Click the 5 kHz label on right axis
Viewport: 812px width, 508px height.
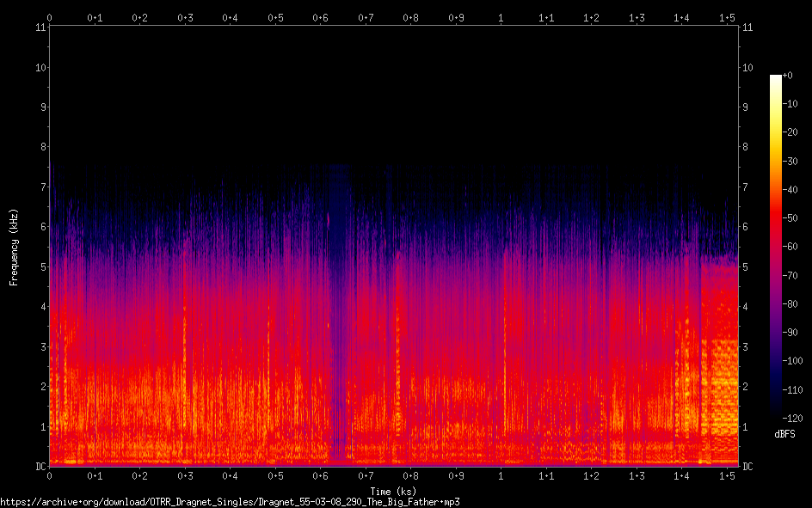click(x=747, y=267)
